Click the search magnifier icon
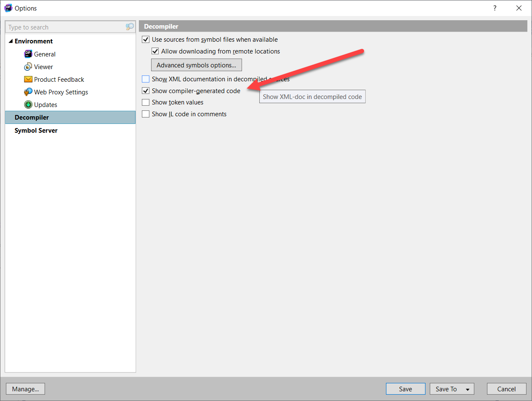The height and width of the screenshot is (401, 532). [x=130, y=27]
